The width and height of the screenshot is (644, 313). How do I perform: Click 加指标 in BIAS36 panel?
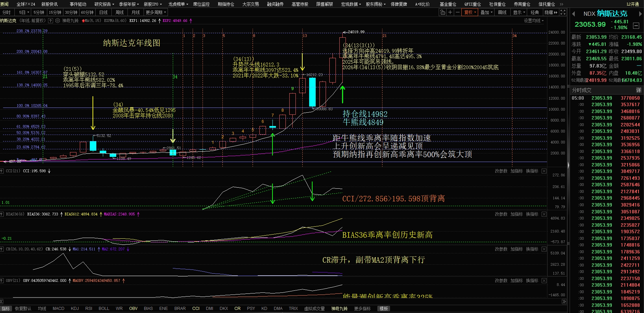pyautogui.click(x=517, y=214)
